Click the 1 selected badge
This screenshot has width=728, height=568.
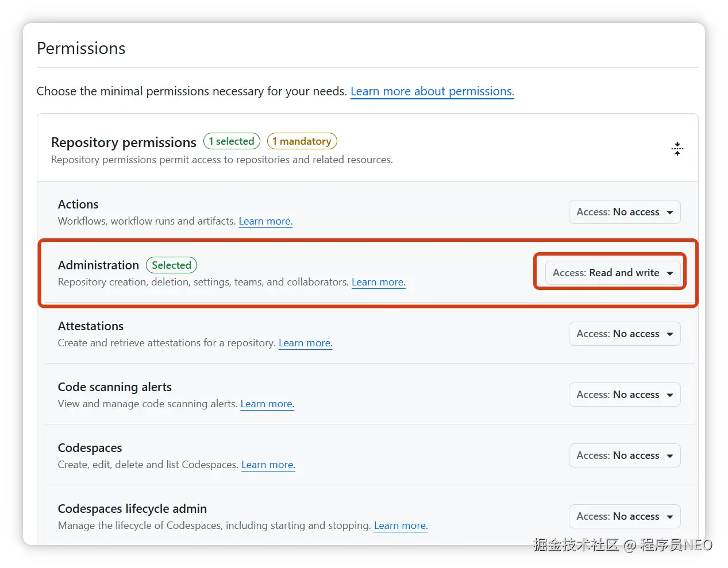pos(232,141)
